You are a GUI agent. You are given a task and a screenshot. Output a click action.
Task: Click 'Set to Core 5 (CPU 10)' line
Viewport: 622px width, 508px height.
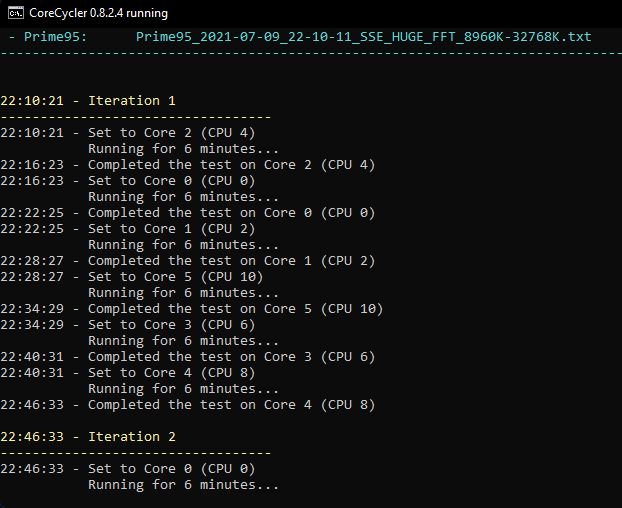point(132,277)
